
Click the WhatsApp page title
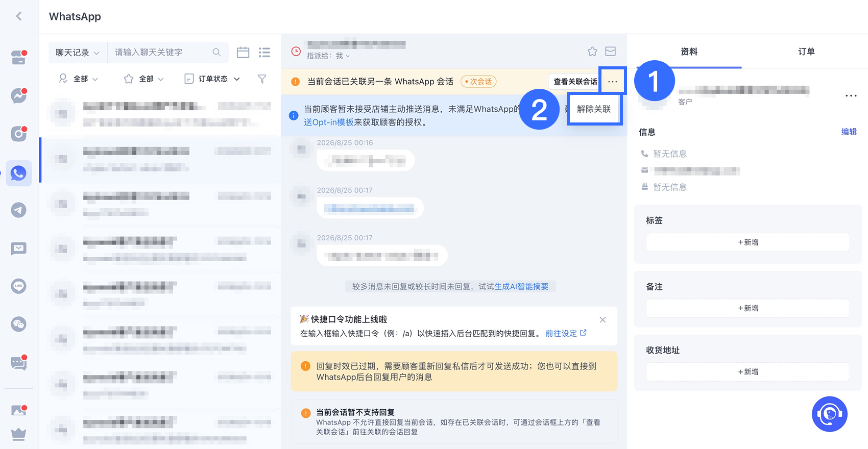75,16
